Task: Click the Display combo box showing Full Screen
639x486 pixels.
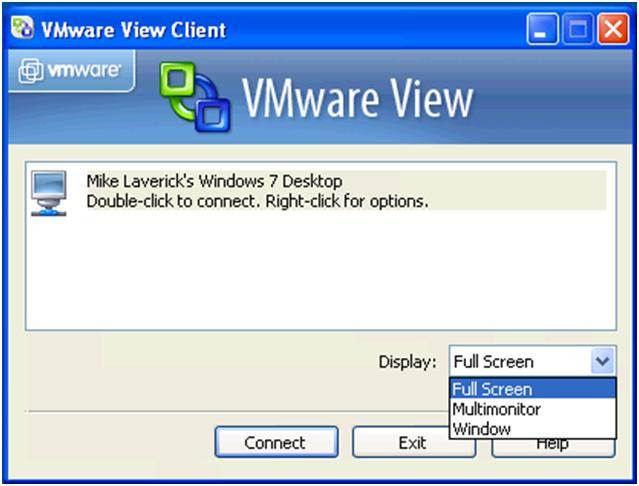Action: [x=533, y=361]
